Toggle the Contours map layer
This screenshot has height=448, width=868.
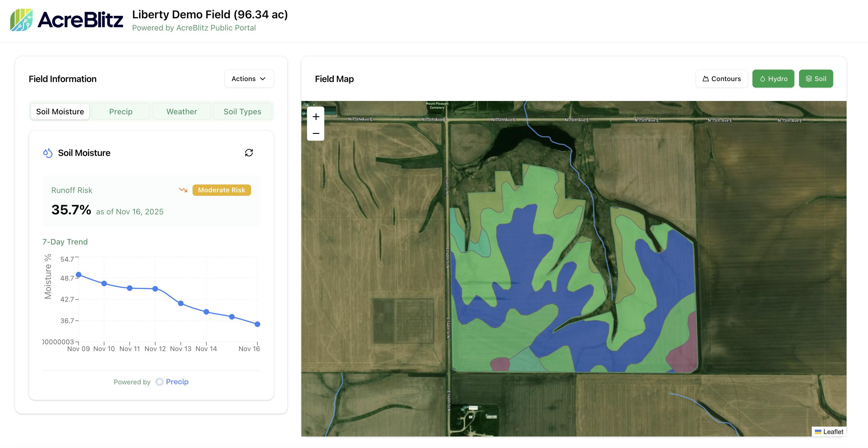pyautogui.click(x=721, y=79)
